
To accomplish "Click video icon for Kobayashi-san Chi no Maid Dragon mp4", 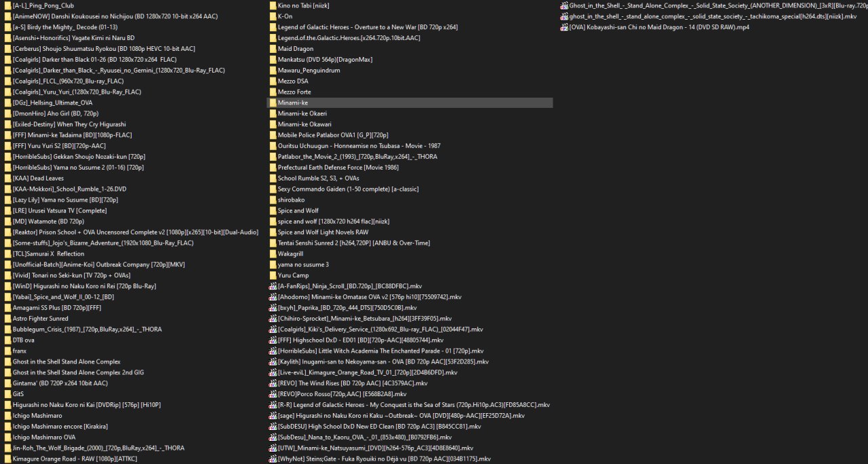I will pyautogui.click(x=564, y=27).
